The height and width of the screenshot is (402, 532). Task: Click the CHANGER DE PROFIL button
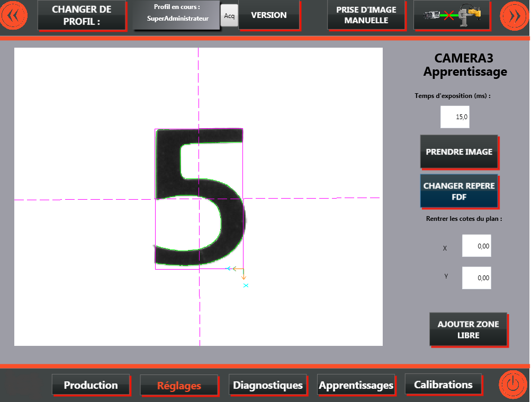(82, 15)
